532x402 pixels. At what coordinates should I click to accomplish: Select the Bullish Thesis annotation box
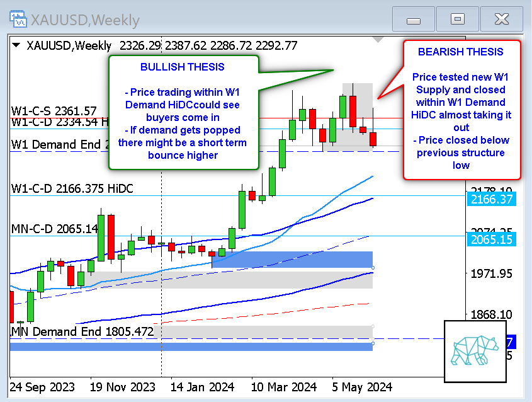[183, 112]
